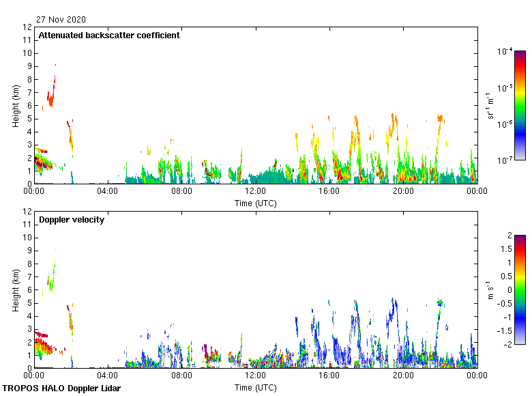Select the 10⁻⁷ label on the backscatter color scale
Screen dimensions: 532x396
click(x=505, y=160)
